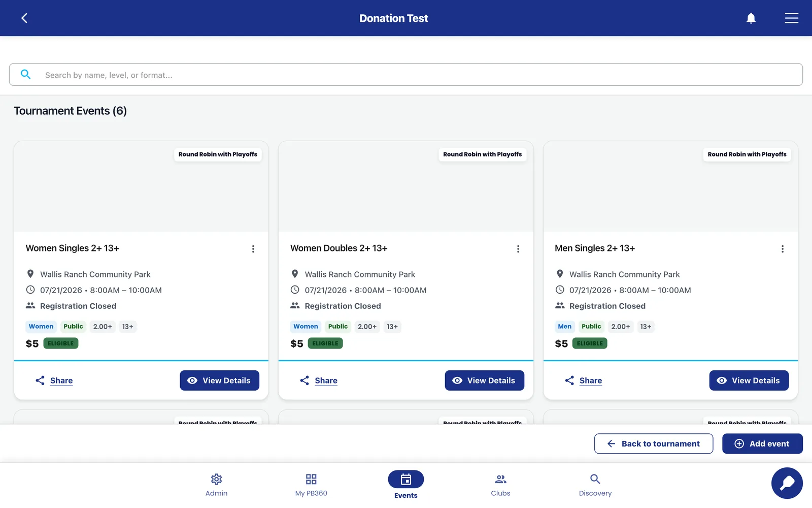Share the Women Doubles 2+ 13+ event
The height and width of the screenshot is (508, 812).
[x=318, y=380]
